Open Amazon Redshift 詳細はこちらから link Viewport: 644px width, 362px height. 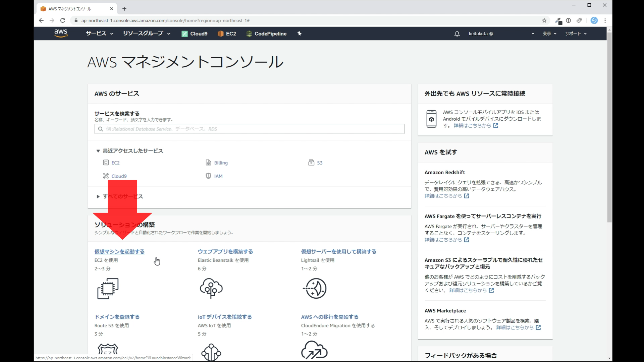[443, 196]
